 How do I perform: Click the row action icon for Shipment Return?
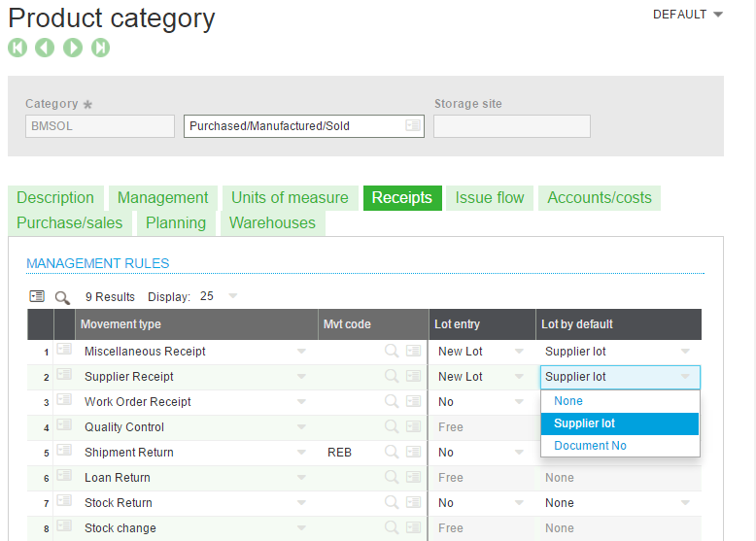click(x=64, y=452)
